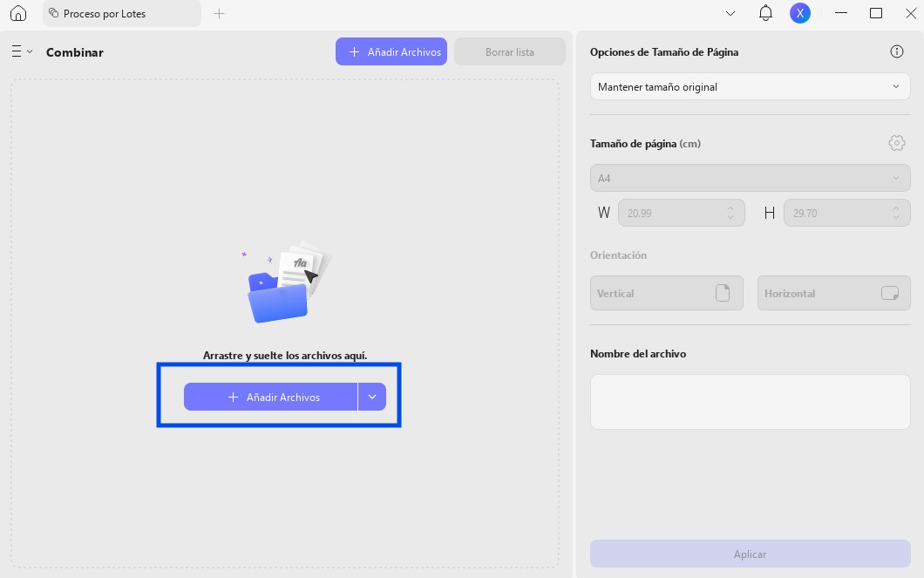This screenshot has width=924, height=578.
Task: Open the hamburger menu next to Combinar
Action: [21, 51]
